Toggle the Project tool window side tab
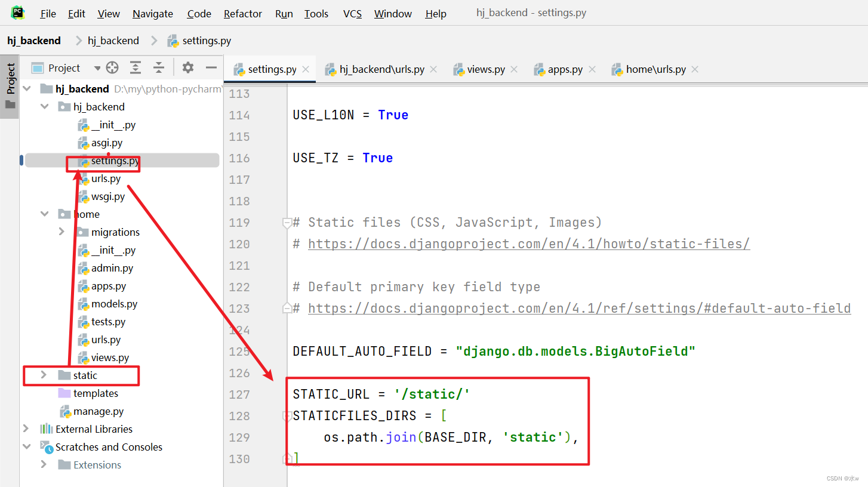Viewport: 868px width, 487px height. [x=10, y=87]
